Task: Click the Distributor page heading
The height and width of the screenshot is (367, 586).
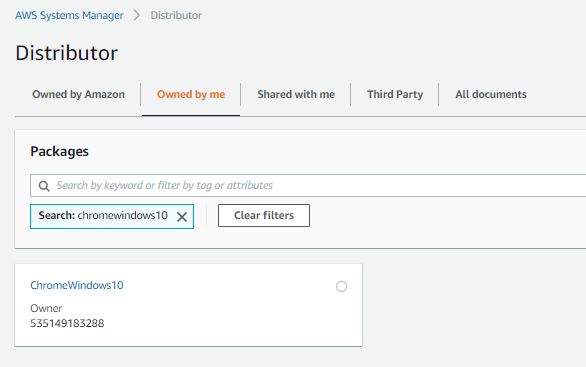Action: [67, 53]
